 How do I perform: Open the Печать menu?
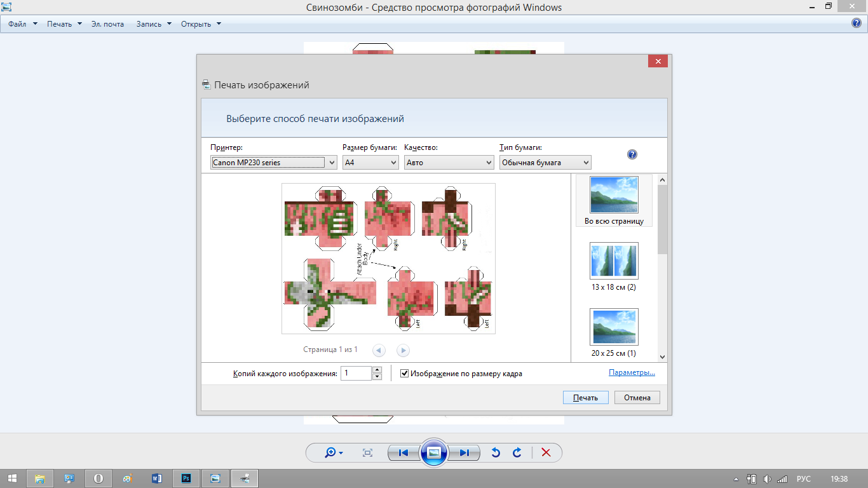pyautogui.click(x=64, y=24)
